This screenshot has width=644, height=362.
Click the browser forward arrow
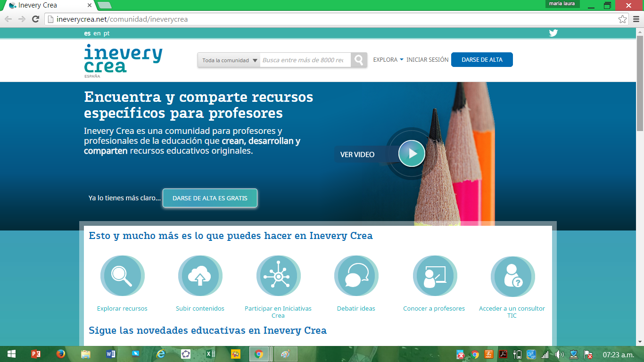pyautogui.click(x=22, y=19)
